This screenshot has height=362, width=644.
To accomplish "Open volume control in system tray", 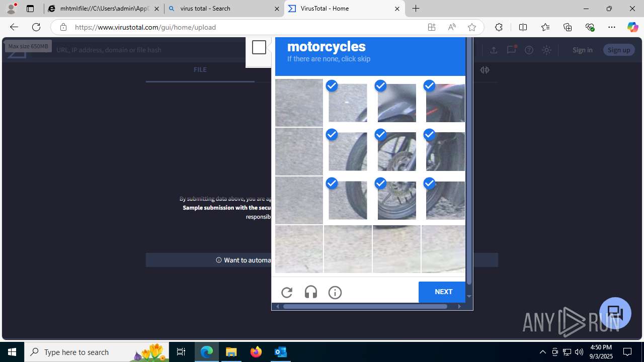I will click(x=579, y=352).
